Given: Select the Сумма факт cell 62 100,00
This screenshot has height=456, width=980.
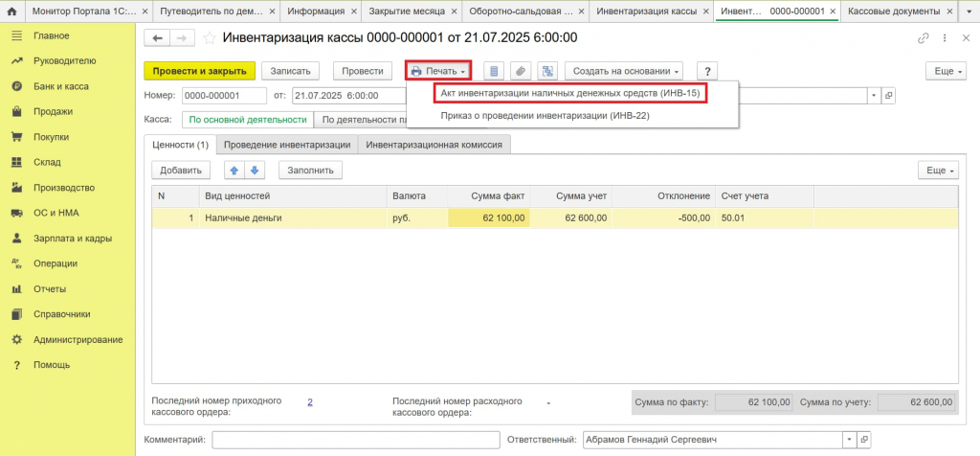Looking at the screenshot, I should click(489, 218).
